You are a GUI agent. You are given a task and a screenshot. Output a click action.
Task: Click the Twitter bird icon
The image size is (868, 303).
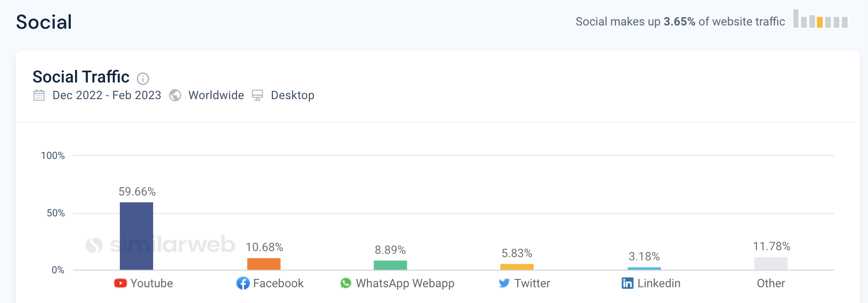point(504,283)
